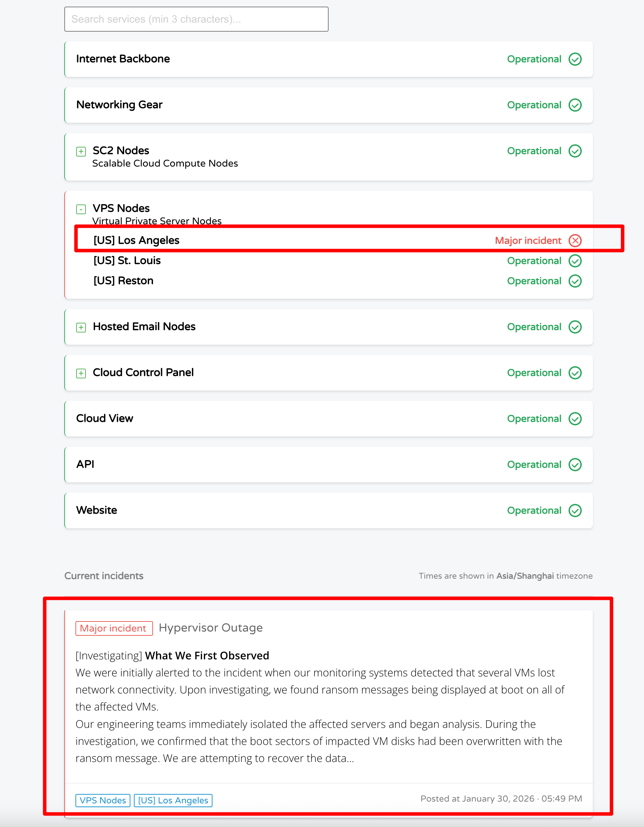Expand the Cloud Control Panel group
The width and height of the screenshot is (644, 827).
[81, 374]
